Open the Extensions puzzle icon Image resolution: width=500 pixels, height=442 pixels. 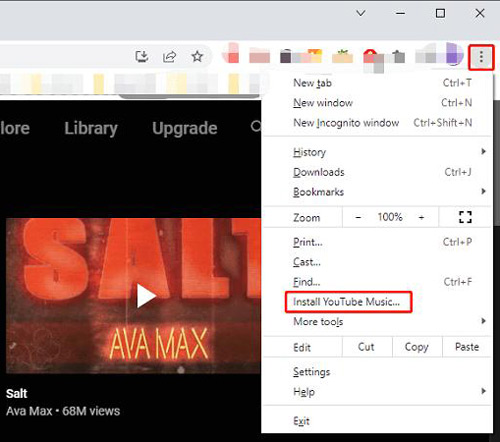[x=398, y=56]
